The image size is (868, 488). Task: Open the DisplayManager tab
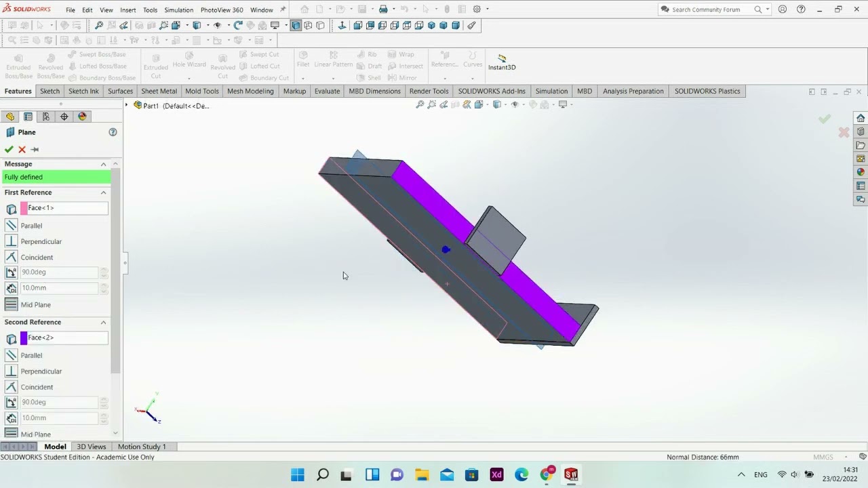(82, 117)
